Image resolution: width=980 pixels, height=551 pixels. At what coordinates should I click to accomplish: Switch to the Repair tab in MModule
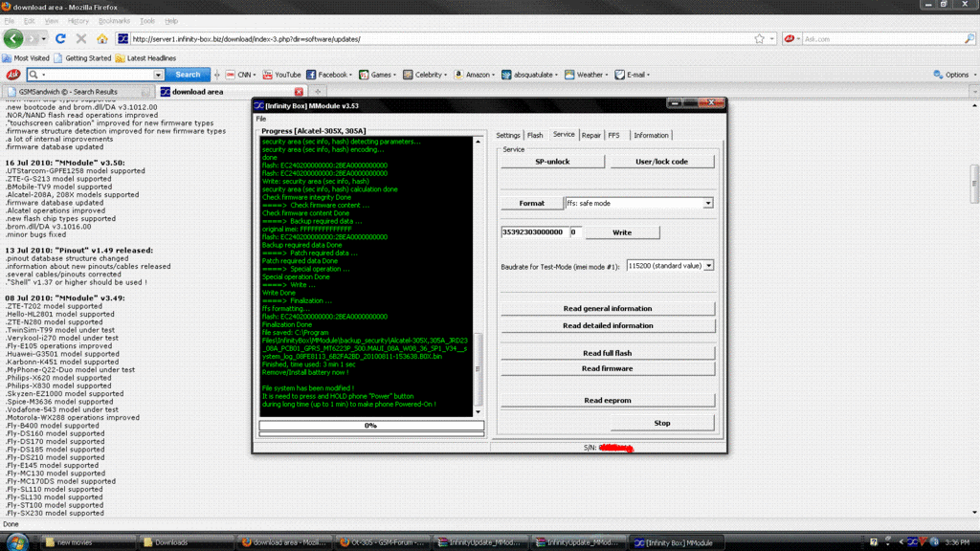tap(590, 135)
